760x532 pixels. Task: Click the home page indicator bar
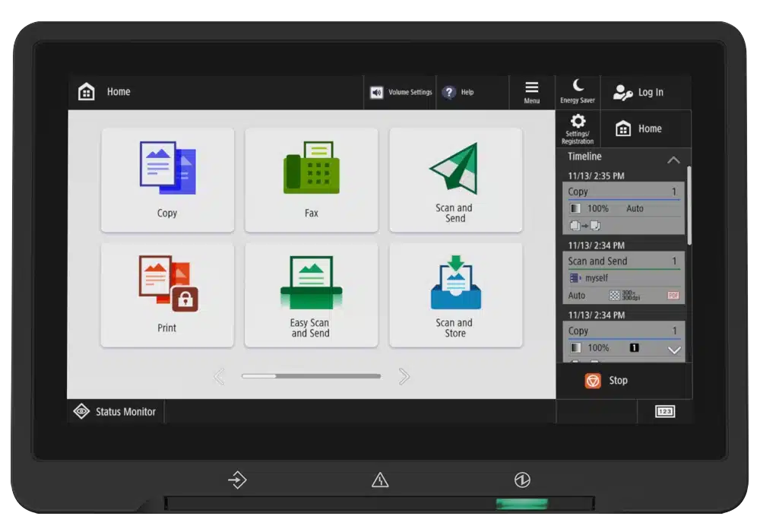click(311, 376)
